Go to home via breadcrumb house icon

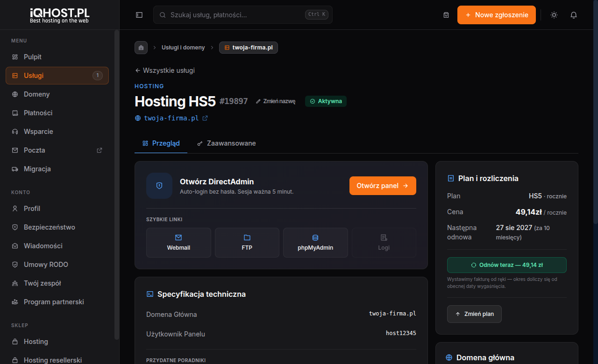[x=141, y=48]
